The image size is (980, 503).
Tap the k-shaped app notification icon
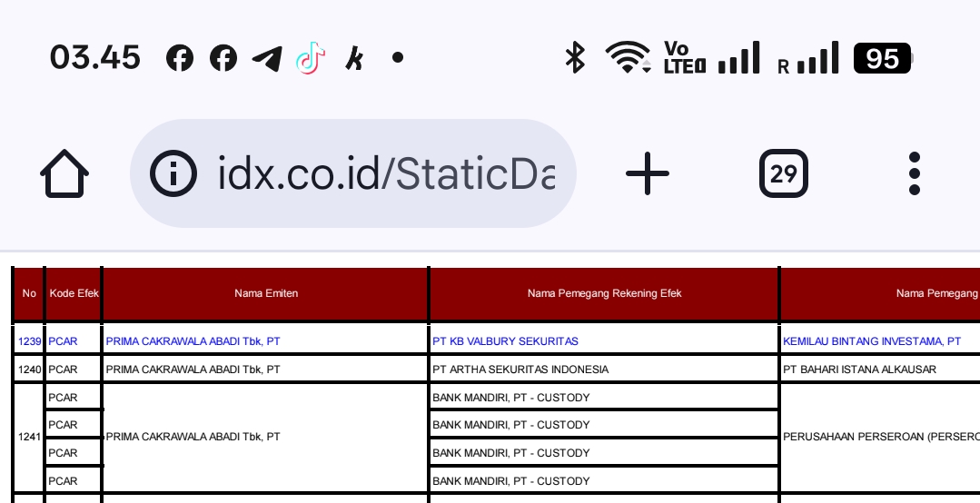(354, 58)
